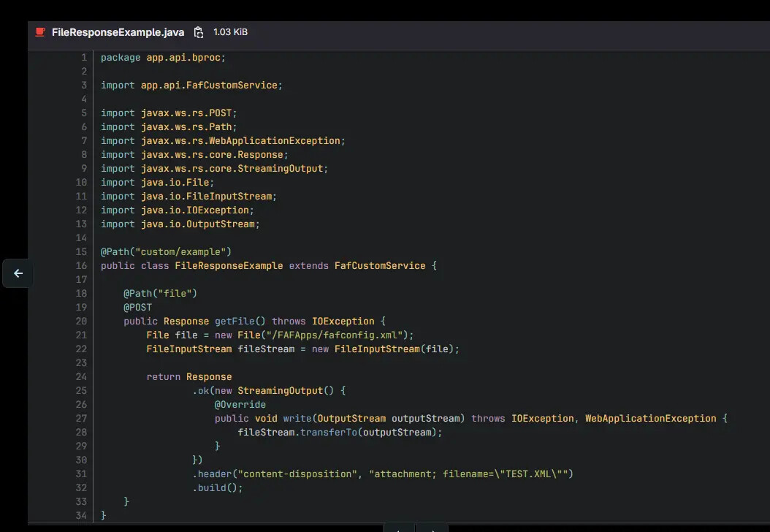Select line number 16 in the gutter
The width and height of the screenshot is (770, 532).
click(x=81, y=266)
